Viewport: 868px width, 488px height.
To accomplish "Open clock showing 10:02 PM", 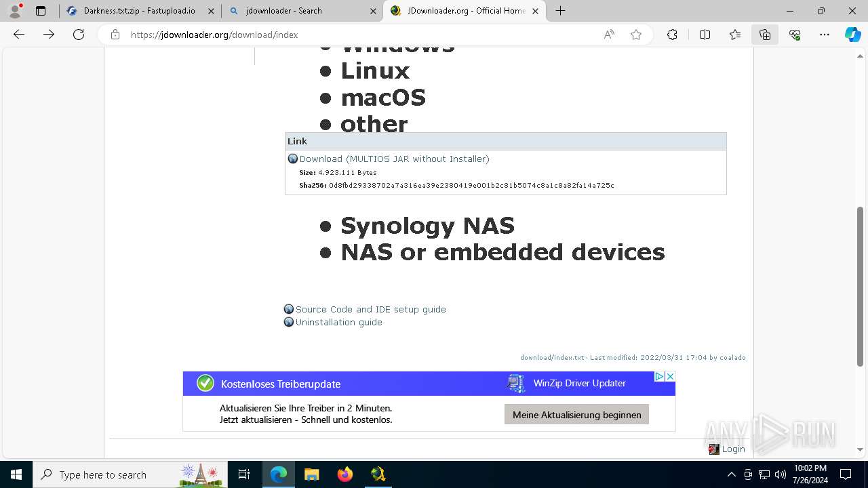I will [x=810, y=474].
